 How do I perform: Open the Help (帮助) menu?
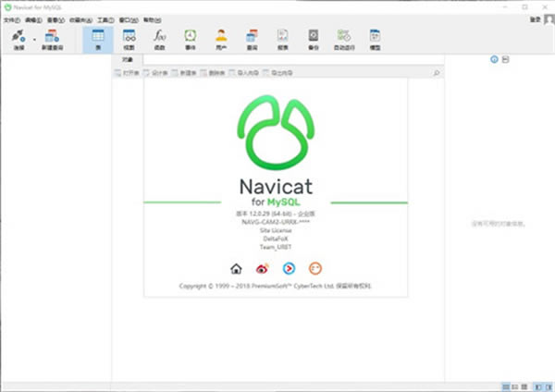[x=153, y=20]
